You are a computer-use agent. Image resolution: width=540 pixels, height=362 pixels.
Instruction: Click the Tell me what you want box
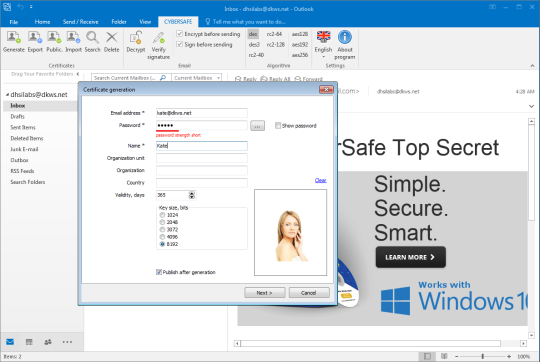pyautogui.click(x=246, y=22)
